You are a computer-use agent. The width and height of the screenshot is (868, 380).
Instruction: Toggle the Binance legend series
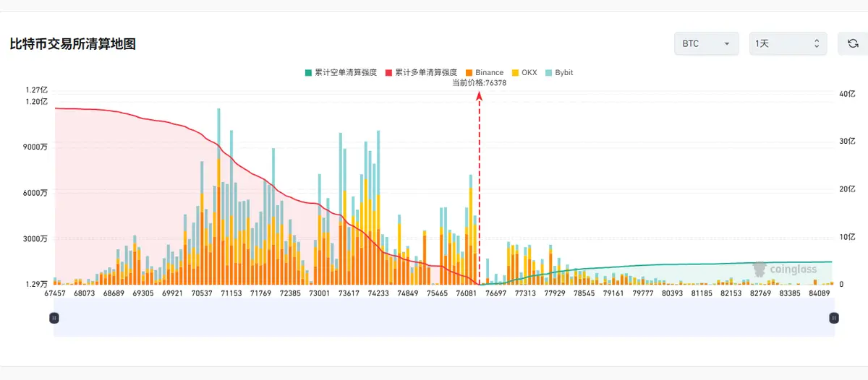[x=485, y=72]
